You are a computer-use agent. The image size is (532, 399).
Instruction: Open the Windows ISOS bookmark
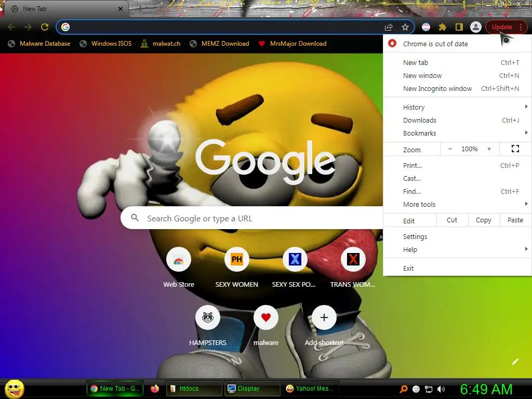(x=105, y=44)
